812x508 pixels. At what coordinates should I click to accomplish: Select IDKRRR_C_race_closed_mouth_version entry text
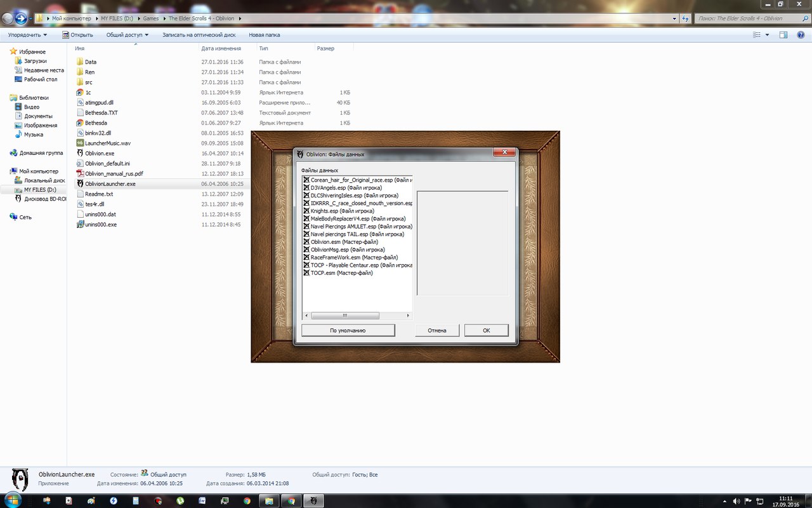tap(361, 203)
